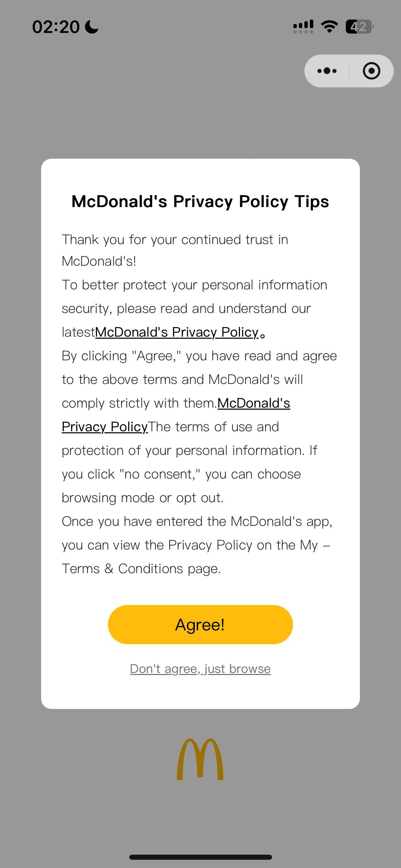Screen dimensions: 401x868
Task: Open McDonald's Privacy Policy link after "latest"
Action: [x=177, y=332]
